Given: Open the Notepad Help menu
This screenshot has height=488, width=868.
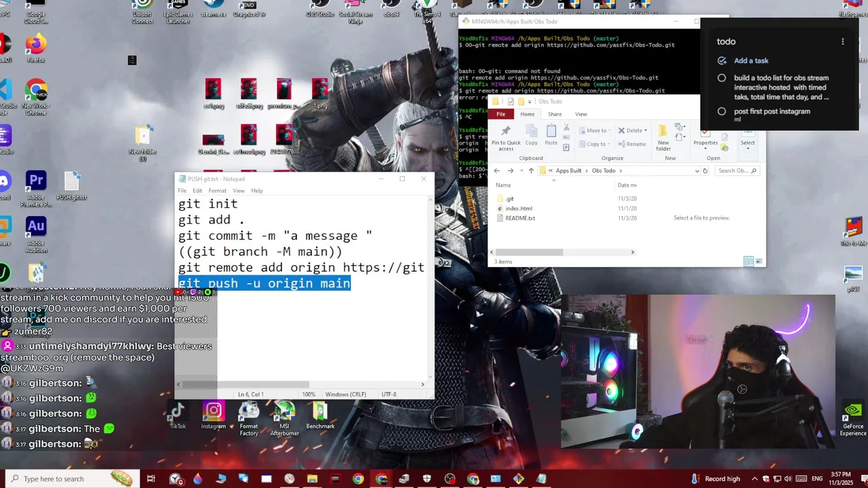Looking at the screenshot, I should (257, 190).
